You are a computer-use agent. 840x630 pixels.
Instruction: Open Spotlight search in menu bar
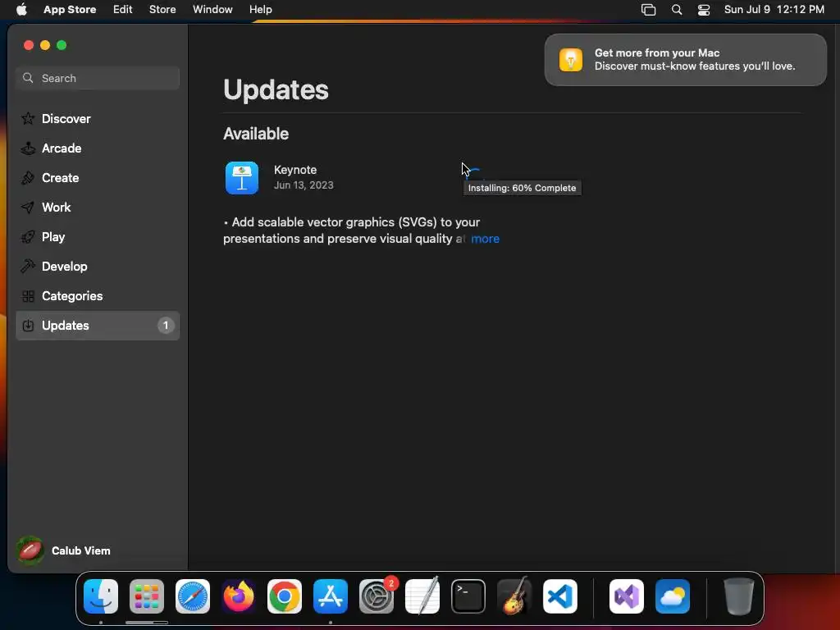pyautogui.click(x=677, y=10)
